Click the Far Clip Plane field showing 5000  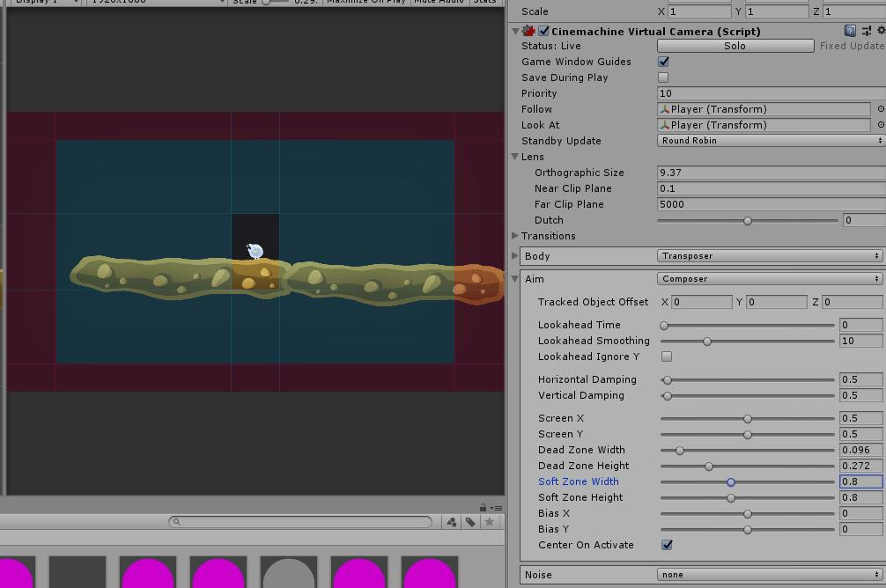[x=771, y=204]
